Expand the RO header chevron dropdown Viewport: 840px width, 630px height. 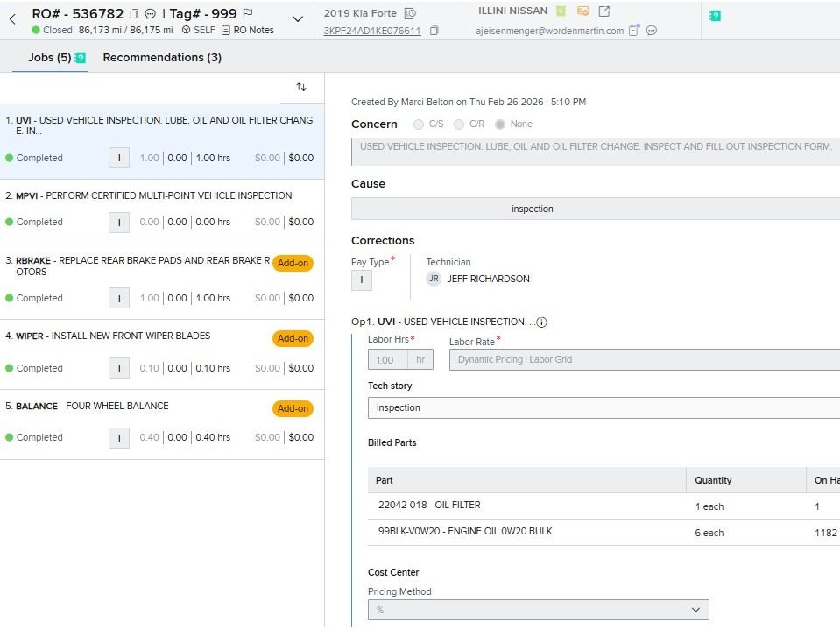point(297,19)
